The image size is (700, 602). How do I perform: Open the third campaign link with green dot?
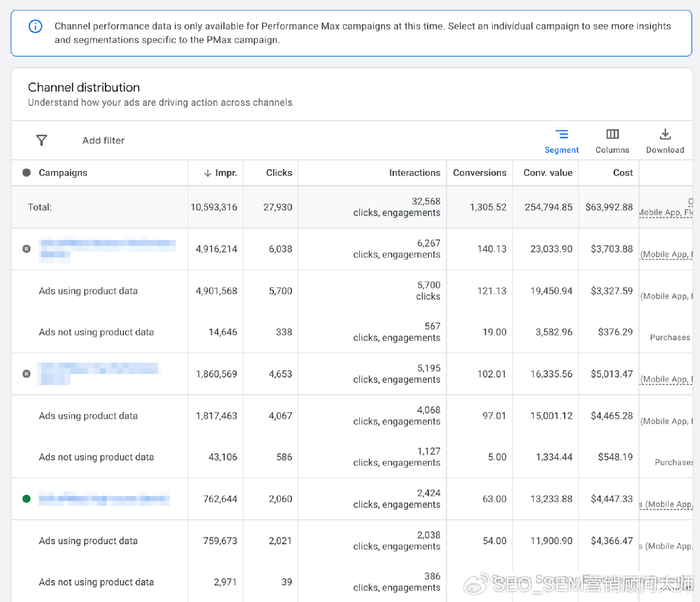pyautogui.click(x=104, y=499)
